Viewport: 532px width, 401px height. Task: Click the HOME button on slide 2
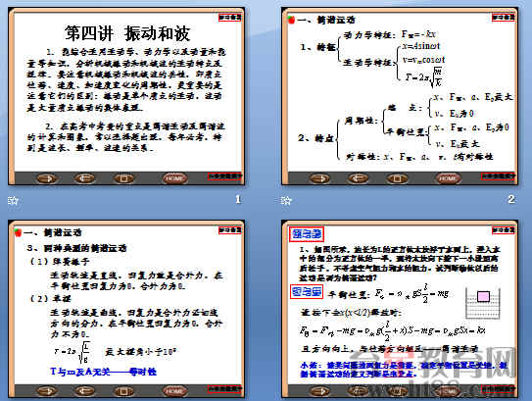pyautogui.click(x=448, y=177)
